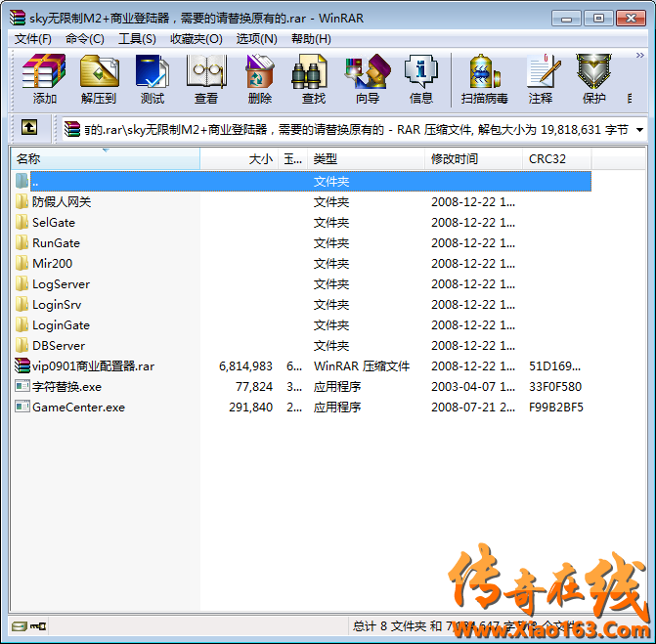The height and width of the screenshot is (644, 656).
Task: Open the 命令(C) menu
Action: [84, 39]
